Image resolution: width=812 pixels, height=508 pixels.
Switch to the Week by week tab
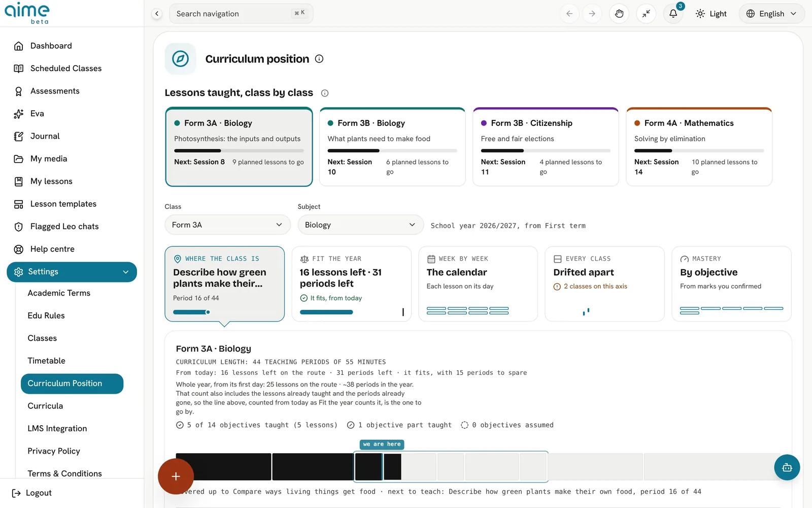pyautogui.click(x=478, y=284)
